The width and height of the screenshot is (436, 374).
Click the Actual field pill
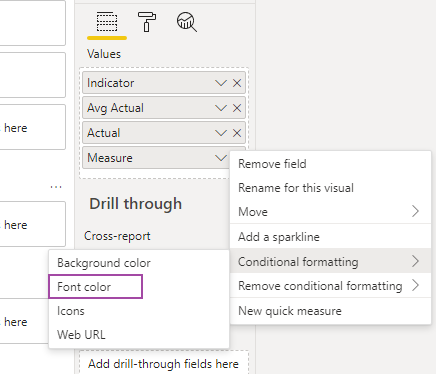pos(164,133)
